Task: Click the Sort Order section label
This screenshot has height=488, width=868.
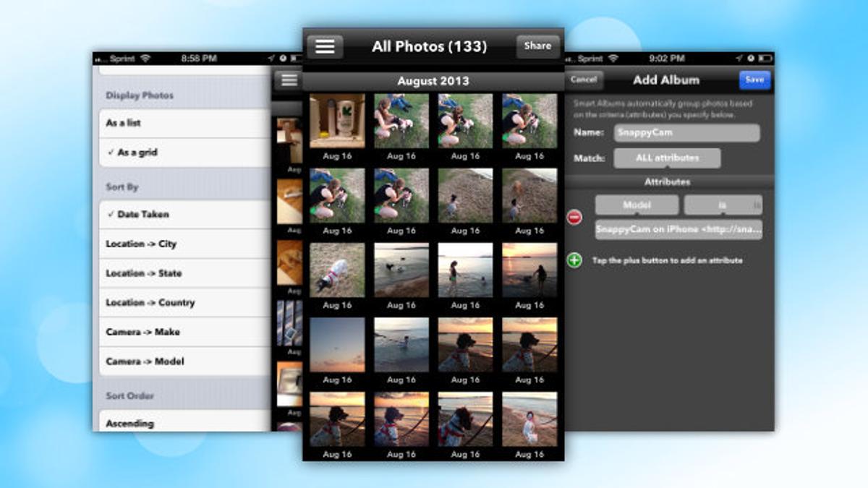Action: tap(130, 395)
